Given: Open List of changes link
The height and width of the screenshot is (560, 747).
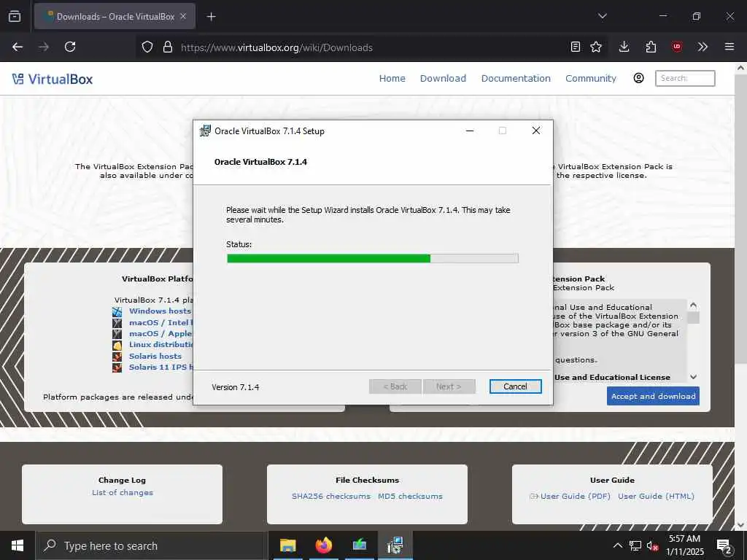Looking at the screenshot, I should (123, 492).
